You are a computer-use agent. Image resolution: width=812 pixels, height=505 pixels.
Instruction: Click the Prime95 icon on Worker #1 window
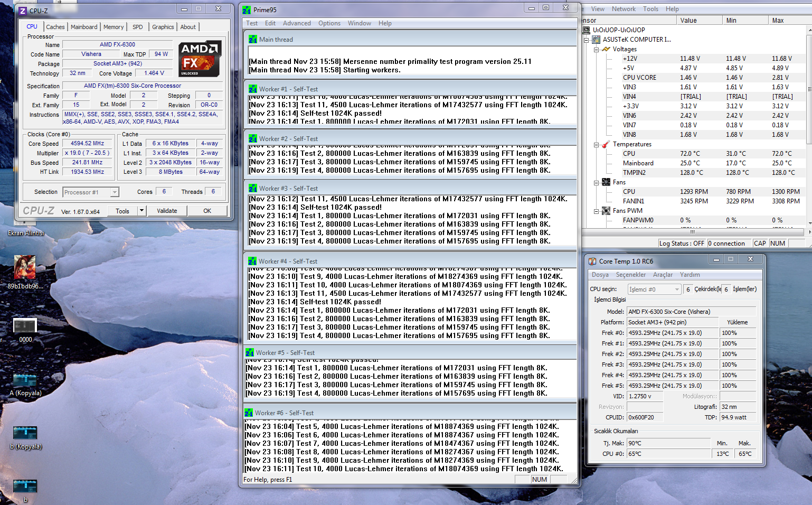(x=253, y=89)
